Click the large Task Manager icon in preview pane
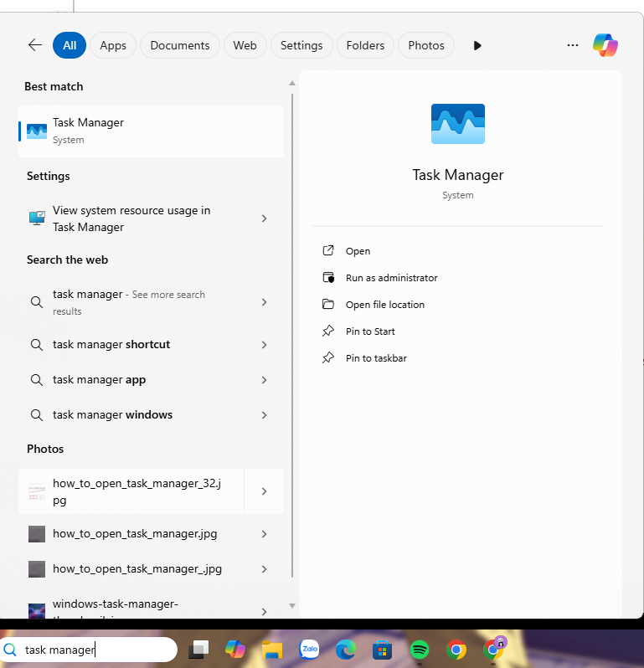This screenshot has height=668, width=644. pyautogui.click(x=458, y=124)
